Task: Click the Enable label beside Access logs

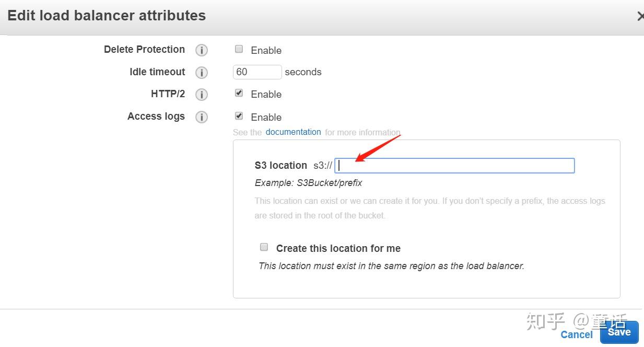Action: [266, 117]
